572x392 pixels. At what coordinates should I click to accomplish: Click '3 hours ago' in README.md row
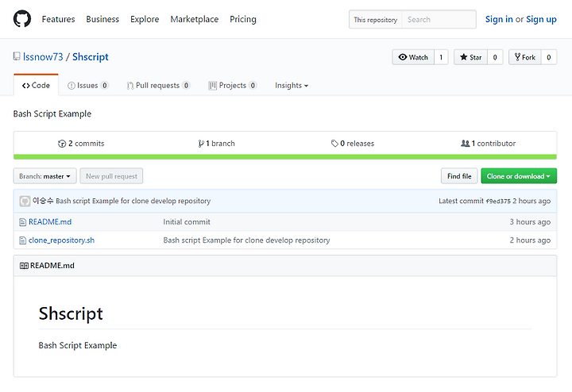pyautogui.click(x=530, y=222)
